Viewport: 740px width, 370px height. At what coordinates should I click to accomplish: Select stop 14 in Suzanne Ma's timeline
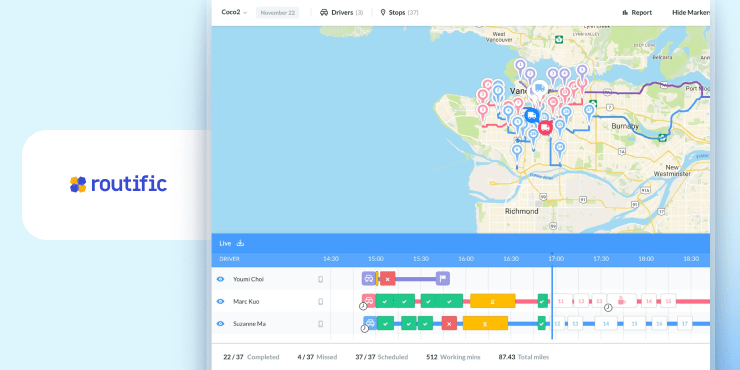[x=606, y=324]
